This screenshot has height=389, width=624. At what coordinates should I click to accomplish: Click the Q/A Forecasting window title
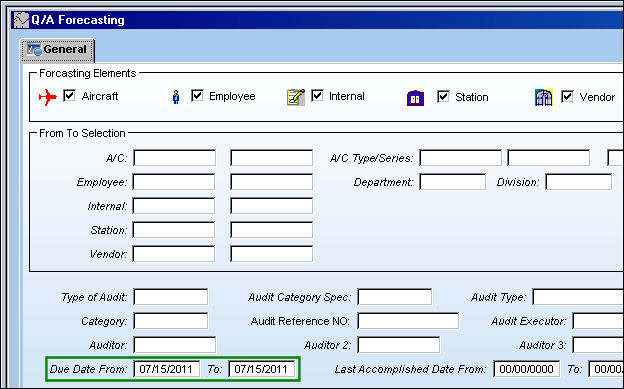78,20
